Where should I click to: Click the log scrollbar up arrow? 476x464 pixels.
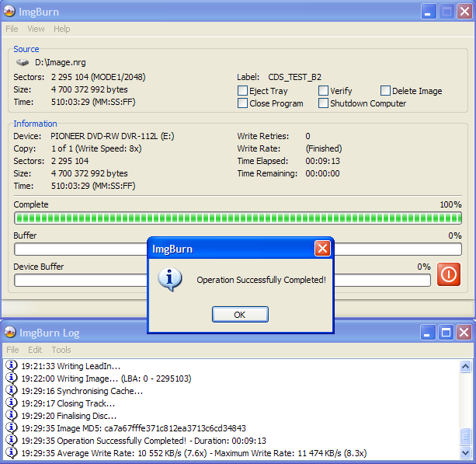click(x=465, y=366)
